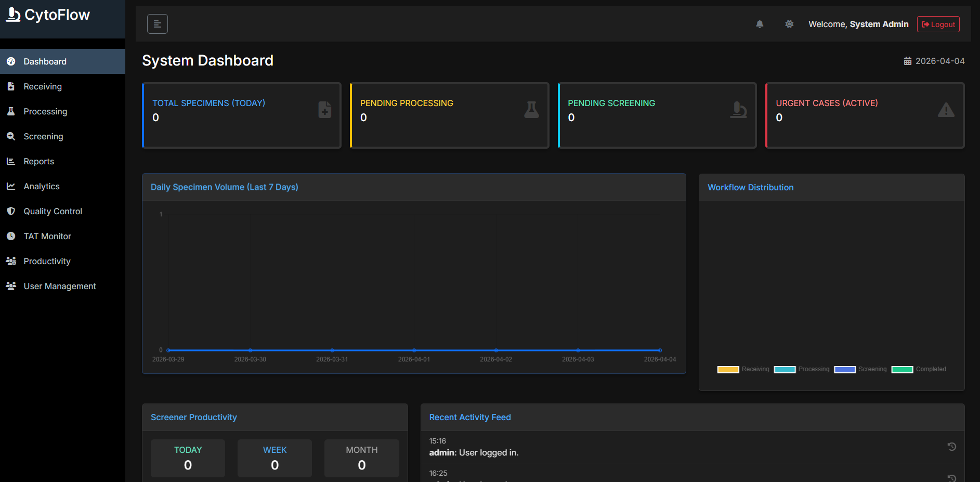Image resolution: width=980 pixels, height=482 pixels.
Task: Collapse the sidebar with hamburger button
Action: 157,24
